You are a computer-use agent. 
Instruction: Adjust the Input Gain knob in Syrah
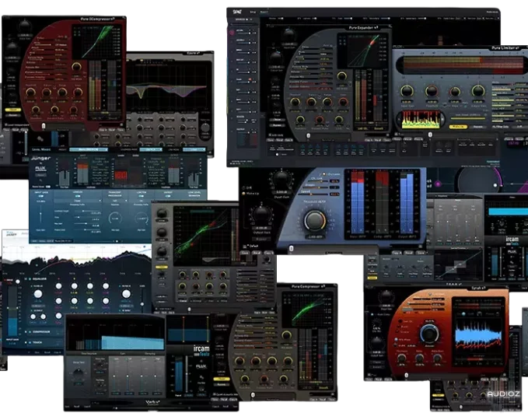pos(386,297)
